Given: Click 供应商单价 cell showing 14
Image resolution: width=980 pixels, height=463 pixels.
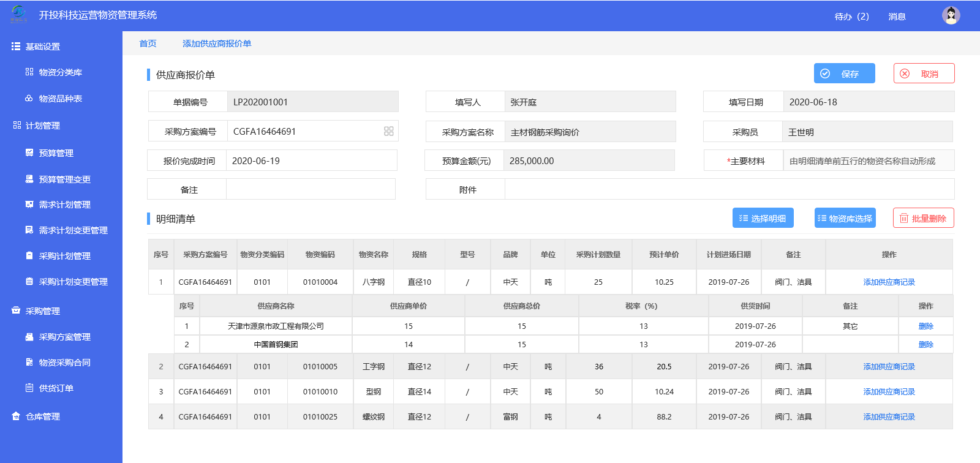Looking at the screenshot, I should point(409,344).
